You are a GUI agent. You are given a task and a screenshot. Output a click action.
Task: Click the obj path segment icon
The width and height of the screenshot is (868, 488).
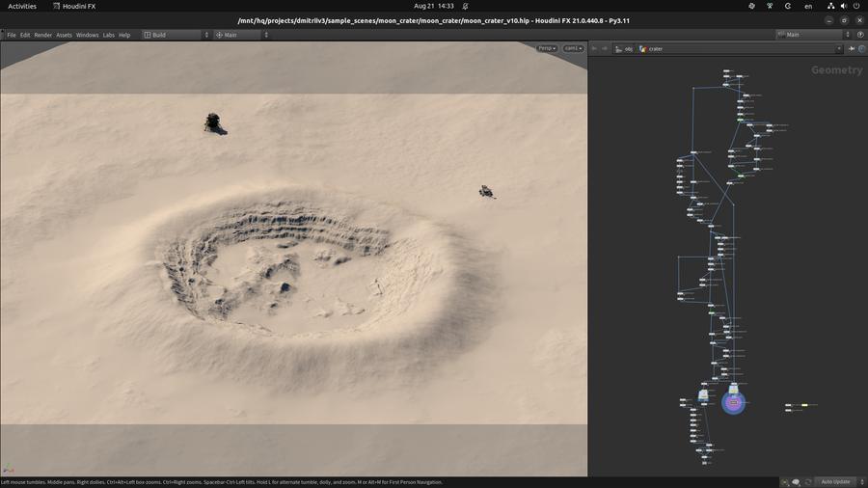[618, 48]
